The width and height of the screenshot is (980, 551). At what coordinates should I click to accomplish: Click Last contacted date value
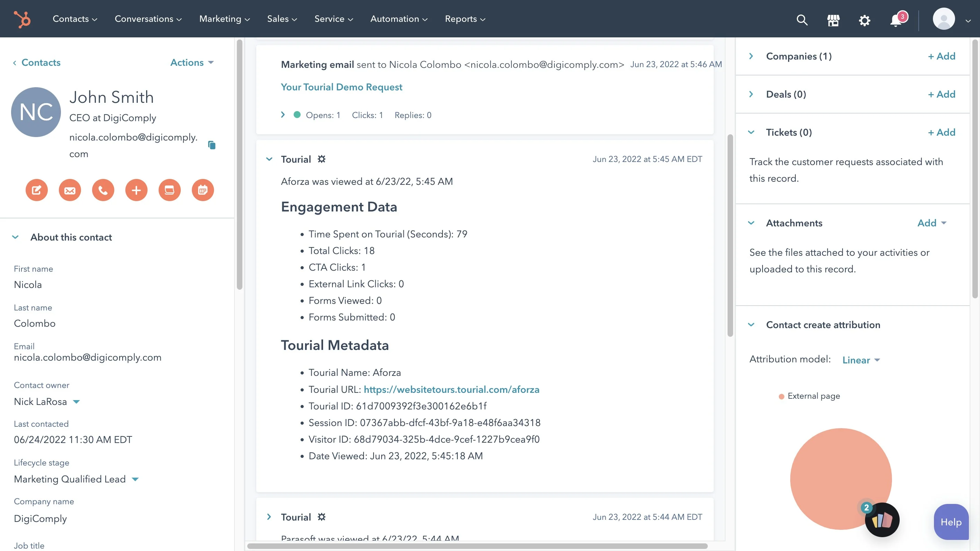tap(73, 440)
